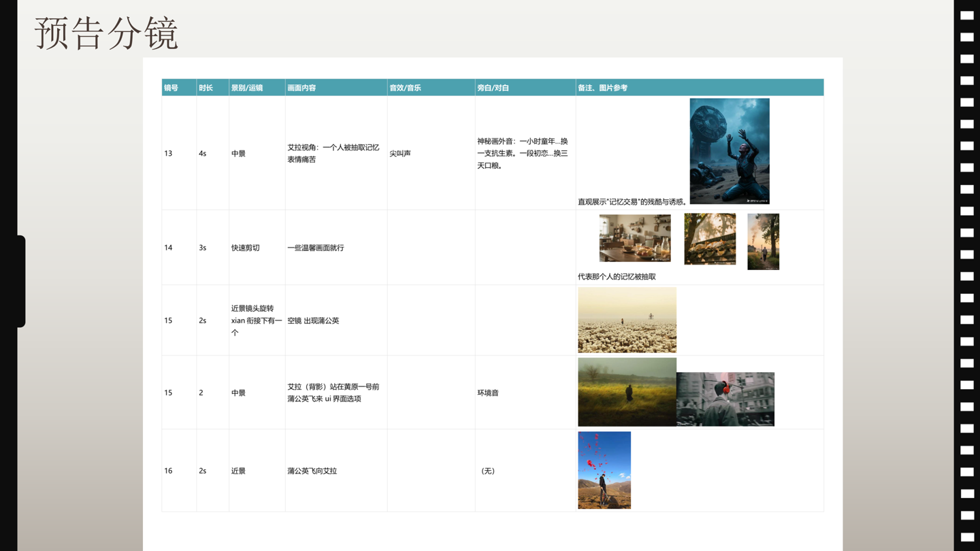Image resolution: width=980 pixels, height=551 pixels.
Task: Click the red headphones city street image
Action: (725, 399)
